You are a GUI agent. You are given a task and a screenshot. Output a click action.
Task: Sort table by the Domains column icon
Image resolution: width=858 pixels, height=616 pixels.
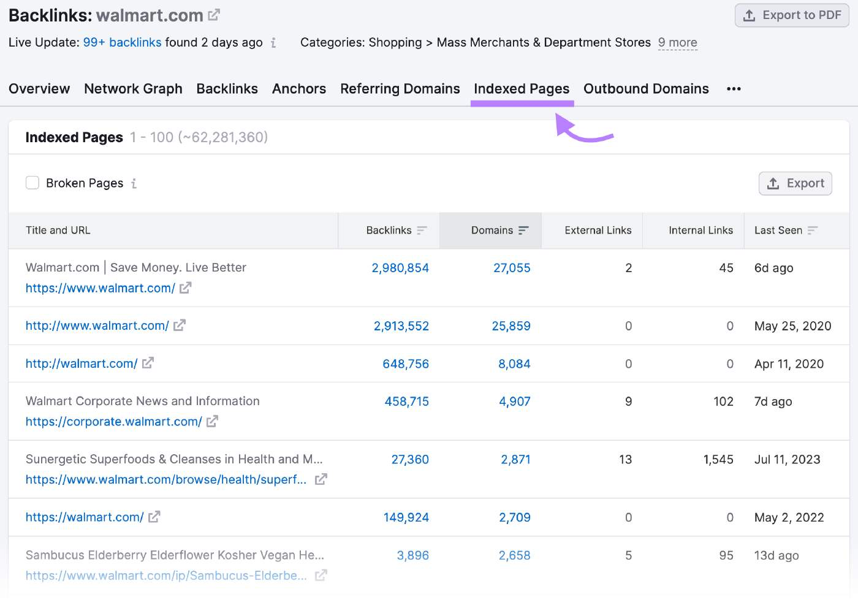525,230
